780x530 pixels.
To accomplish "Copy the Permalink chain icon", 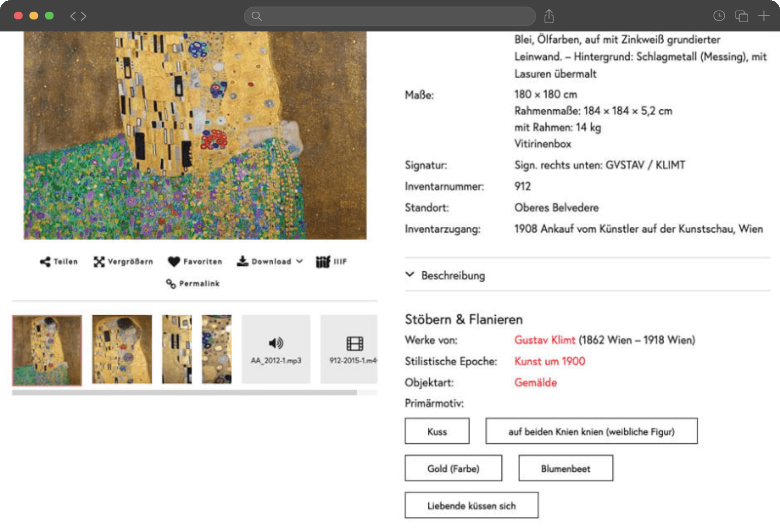I will click(x=171, y=284).
